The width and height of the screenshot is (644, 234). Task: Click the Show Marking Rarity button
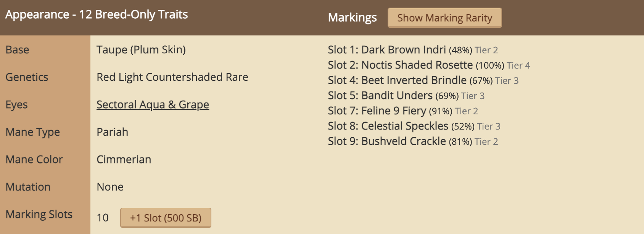[444, 18]
